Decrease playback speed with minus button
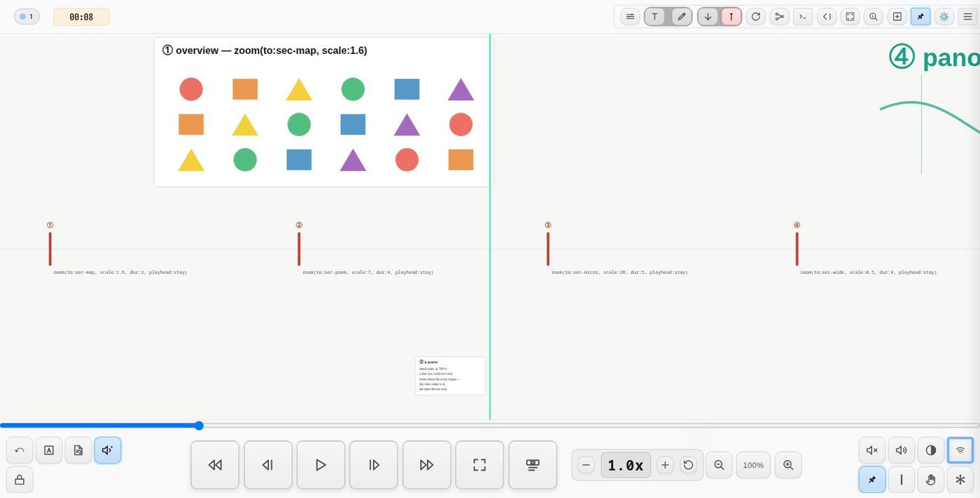The image size is (980, 498). 587,465
